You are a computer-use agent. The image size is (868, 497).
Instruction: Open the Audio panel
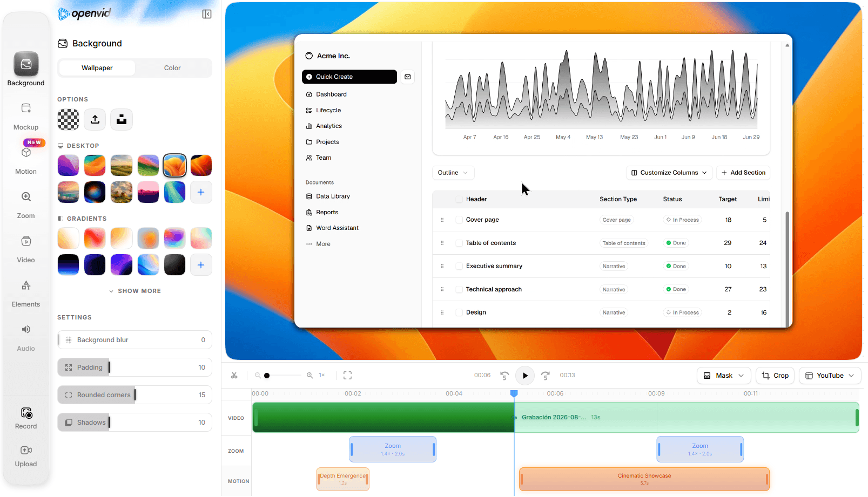[x=26, y=337]
